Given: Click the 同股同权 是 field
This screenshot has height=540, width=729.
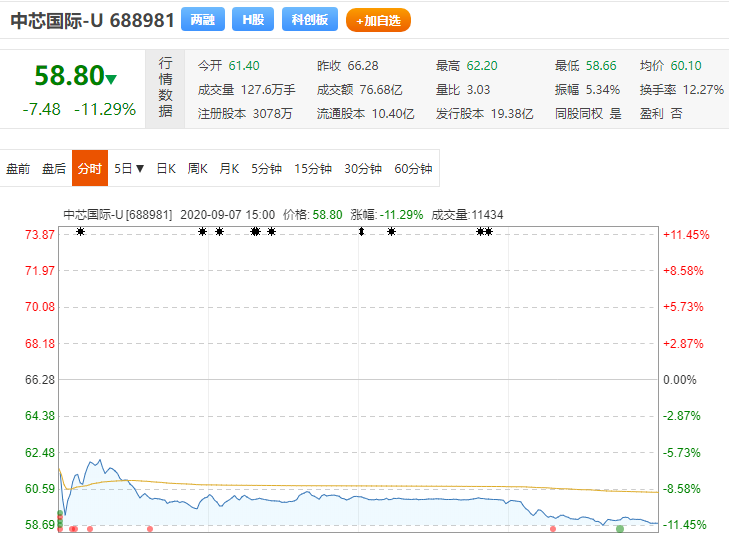Looking at the screenshot, I should [588, 113].
